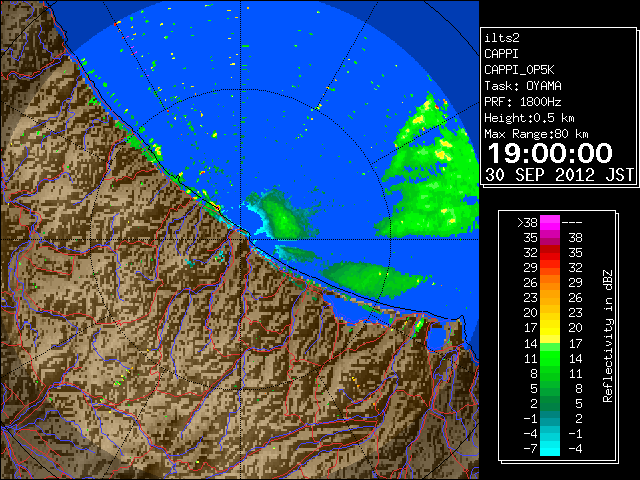This screenshot has width=640, height=480.
Task: Select the "30 SEP 2012 JST" date
Action: (x=560, y=175)
